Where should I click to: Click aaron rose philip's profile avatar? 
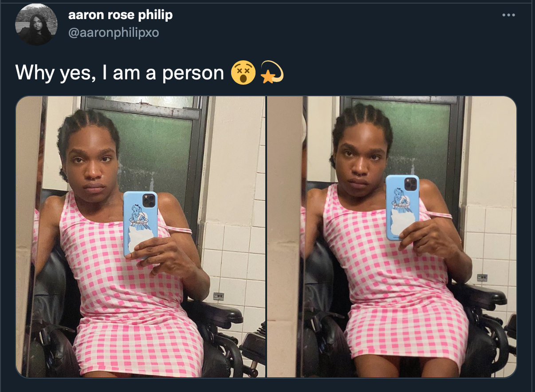pos(36,24)
